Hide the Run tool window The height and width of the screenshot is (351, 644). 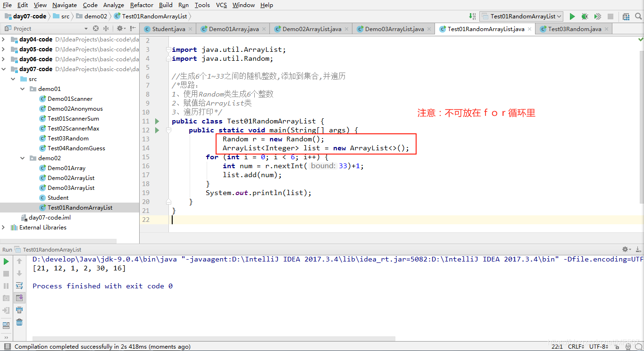637,249
